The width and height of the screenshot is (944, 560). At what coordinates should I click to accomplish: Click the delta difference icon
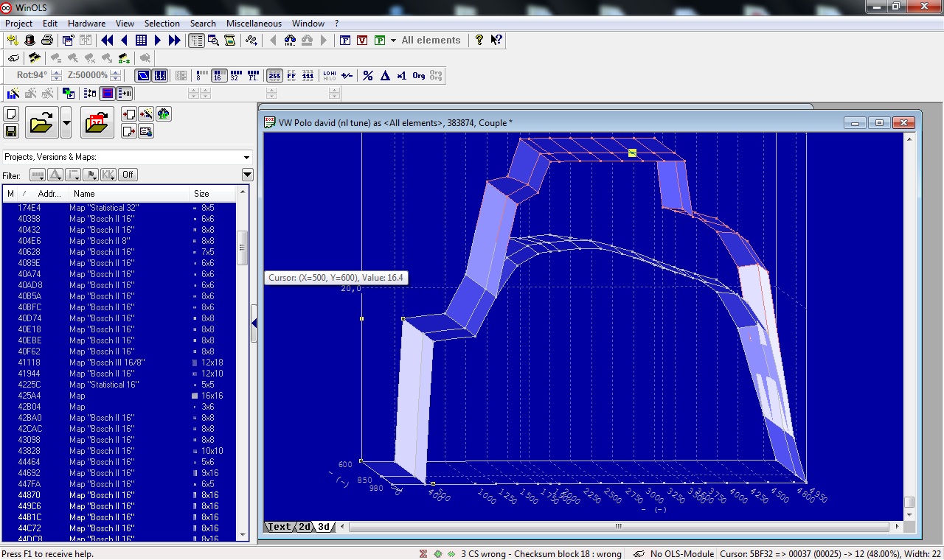(384, 75)
